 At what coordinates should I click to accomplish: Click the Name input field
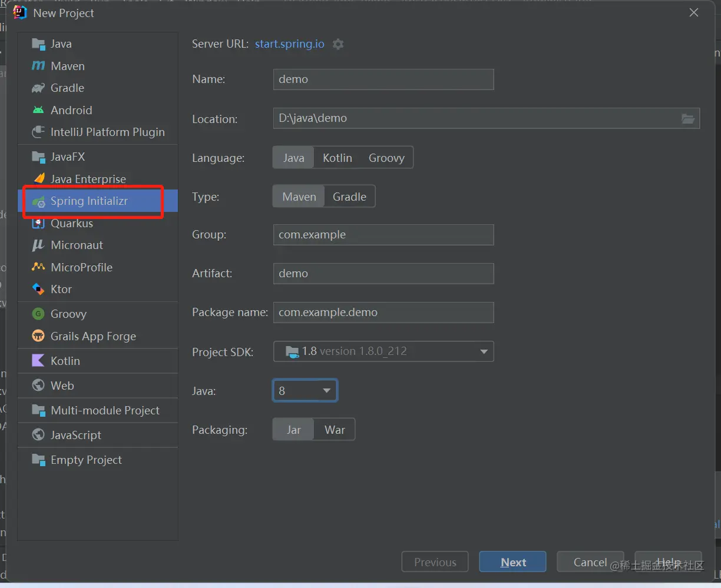(383, 79)
